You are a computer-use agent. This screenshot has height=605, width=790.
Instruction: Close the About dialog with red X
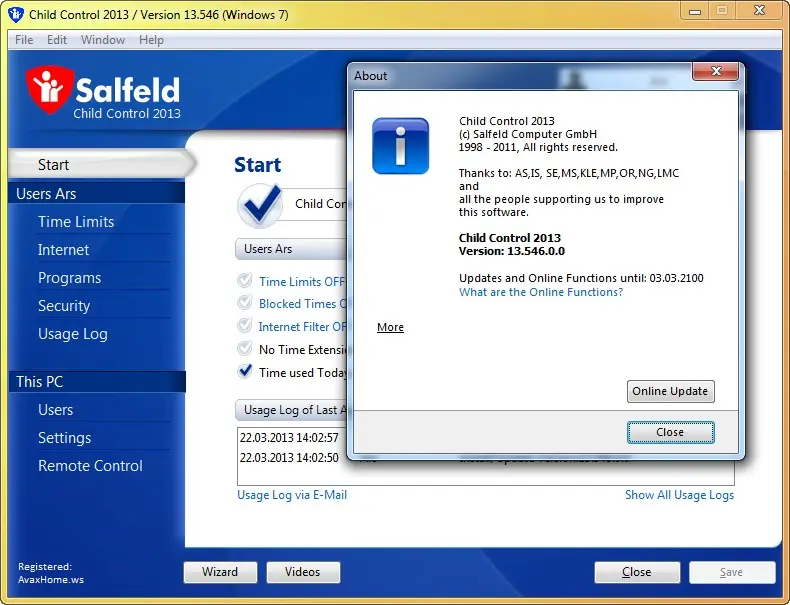coord(715,71)
